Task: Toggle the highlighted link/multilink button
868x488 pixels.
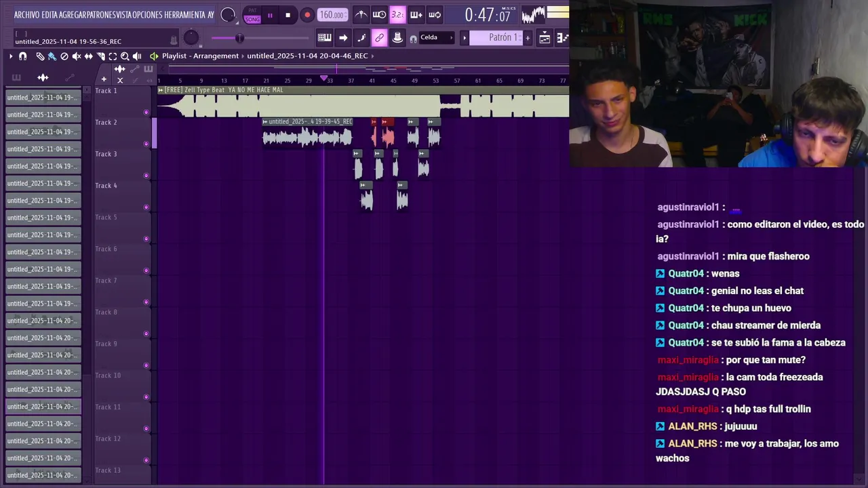Action: 379,38
